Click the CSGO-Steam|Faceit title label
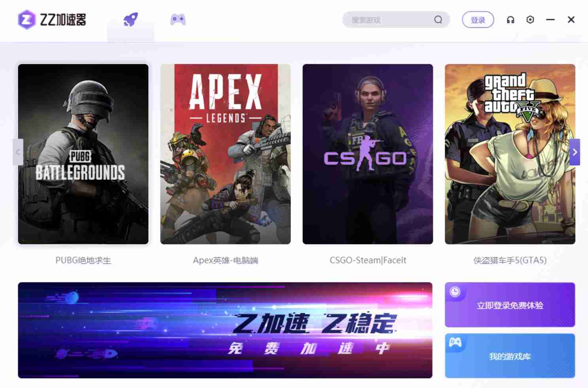 (368, 260)
